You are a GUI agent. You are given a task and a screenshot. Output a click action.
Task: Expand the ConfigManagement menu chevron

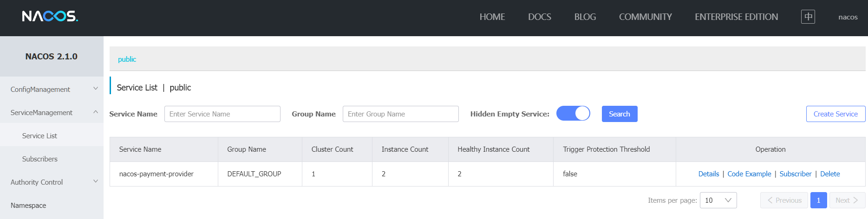[96, 89]
